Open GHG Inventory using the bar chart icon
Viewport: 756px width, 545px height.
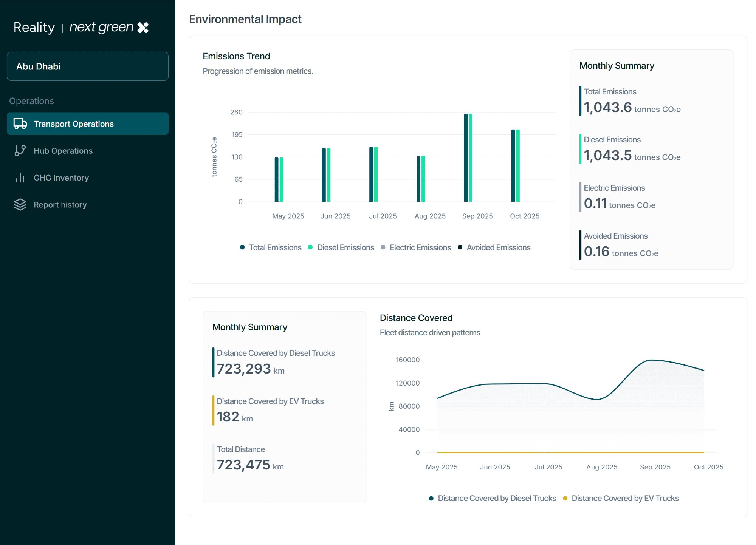coord(20,178)
